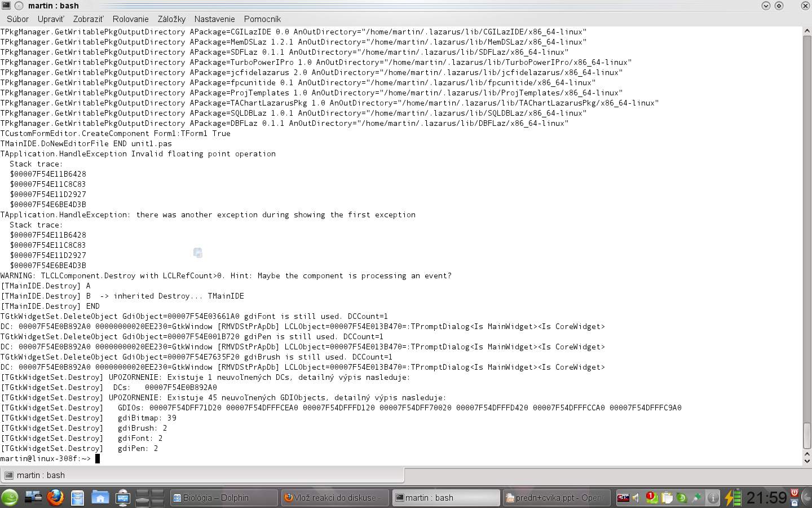
Task: Open the My Computer taskbar icon
Action: tap(33, 498)
